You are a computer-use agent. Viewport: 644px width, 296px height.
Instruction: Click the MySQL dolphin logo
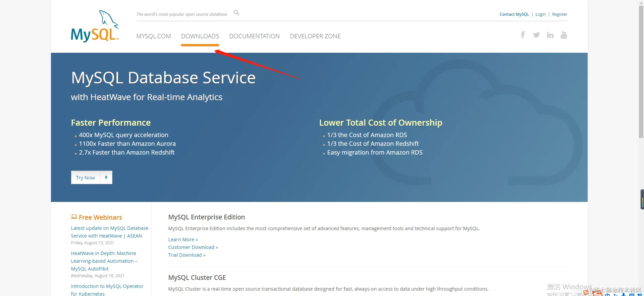click(95, 26)
